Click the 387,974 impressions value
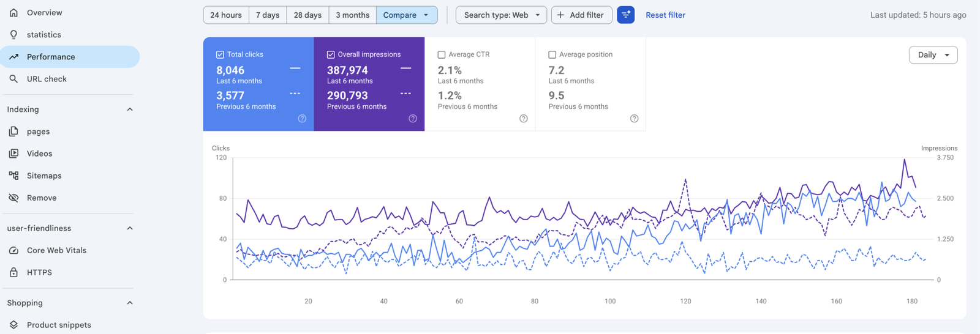This screenshot has height=334, width=980. 347,70
